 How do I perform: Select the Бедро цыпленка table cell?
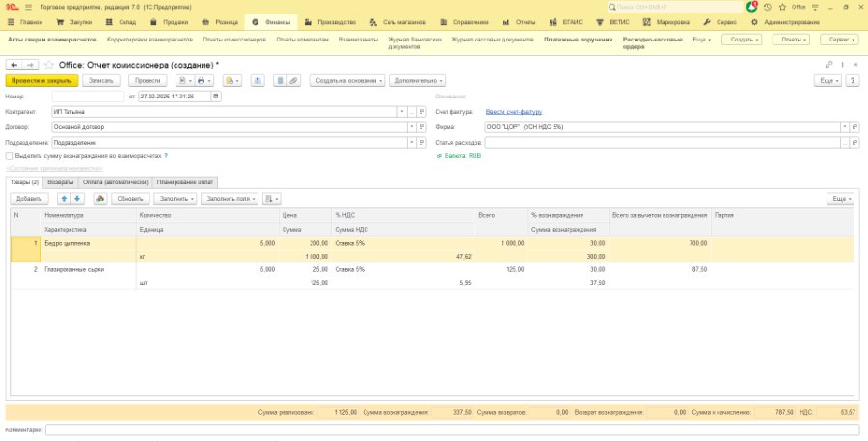[x=88, y=244]
